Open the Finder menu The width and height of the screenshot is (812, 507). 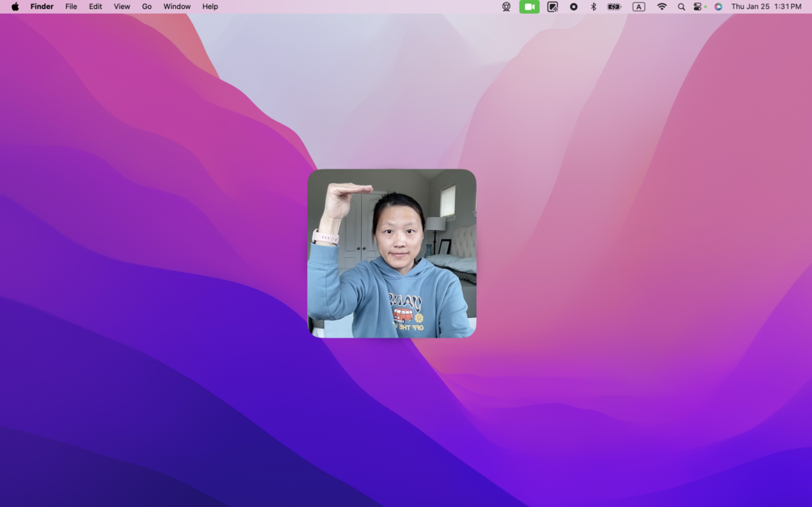42,6
